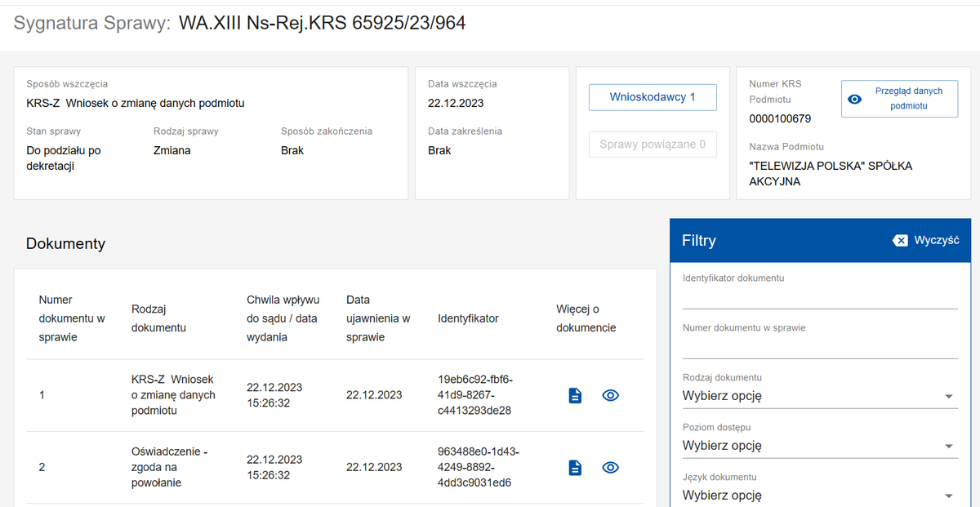Click the Sposób wszczęcia value KRS-Z Wniosek
This screenshot has height=507, width=980.
tap(136, 103)
